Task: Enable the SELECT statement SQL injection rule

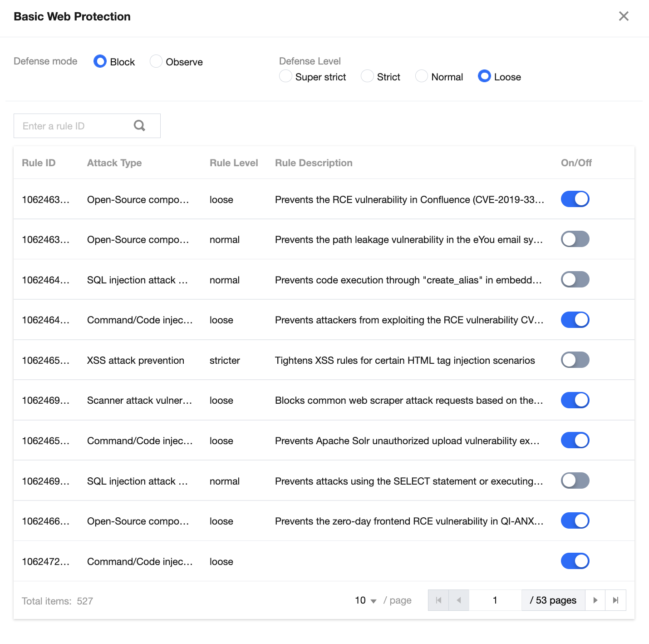Action: [x=575, y=481]
